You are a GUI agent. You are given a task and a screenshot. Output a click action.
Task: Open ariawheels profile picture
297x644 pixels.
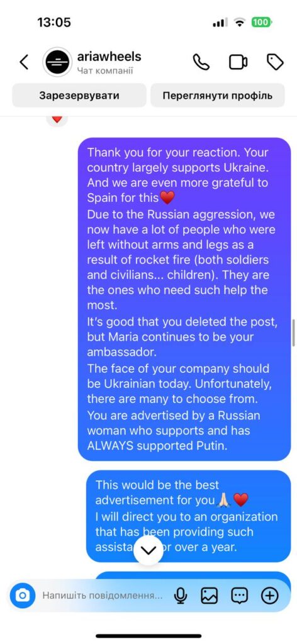tap(57, 62)
